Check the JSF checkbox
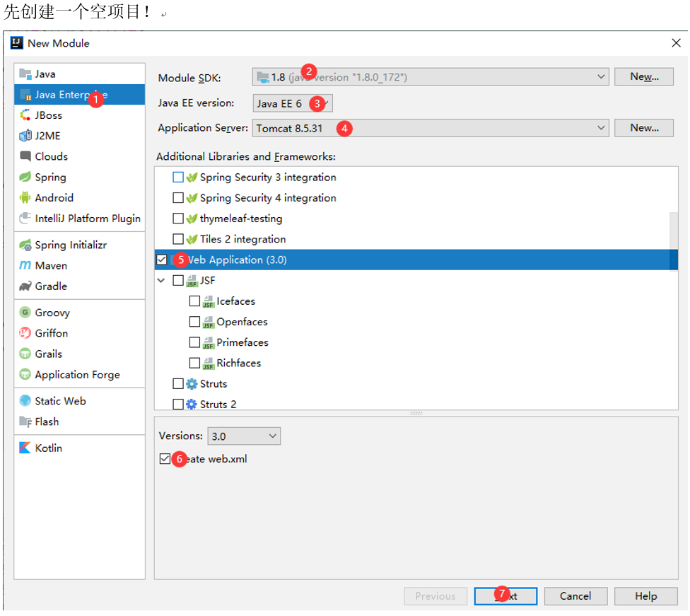 [178, 281]
